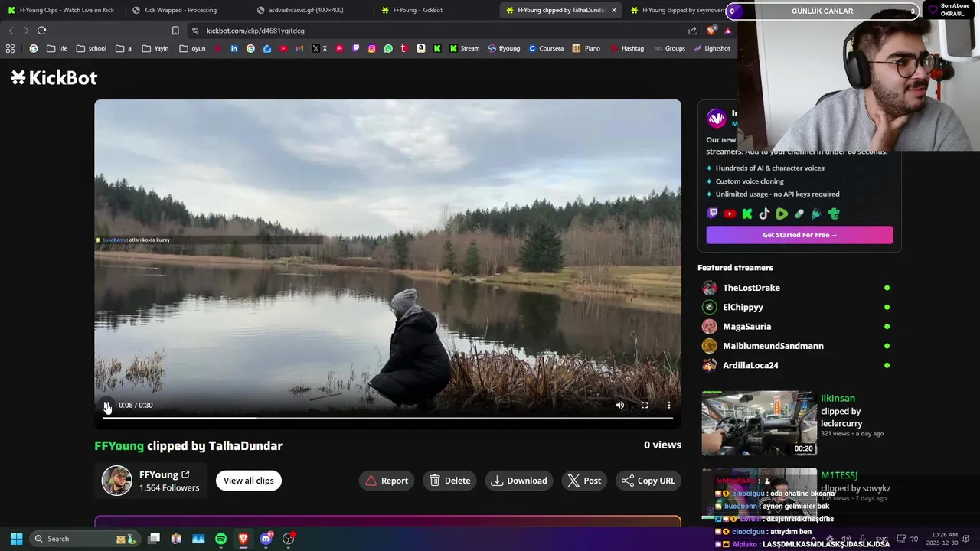Open Discord from the taskbar

[x=266, y=539]
